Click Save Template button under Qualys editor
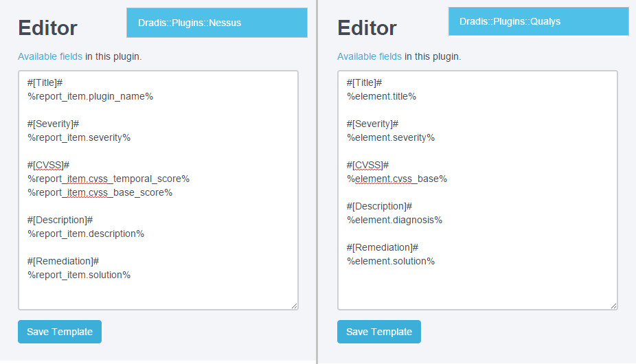 pyautogui.click(x=379, y=332)
